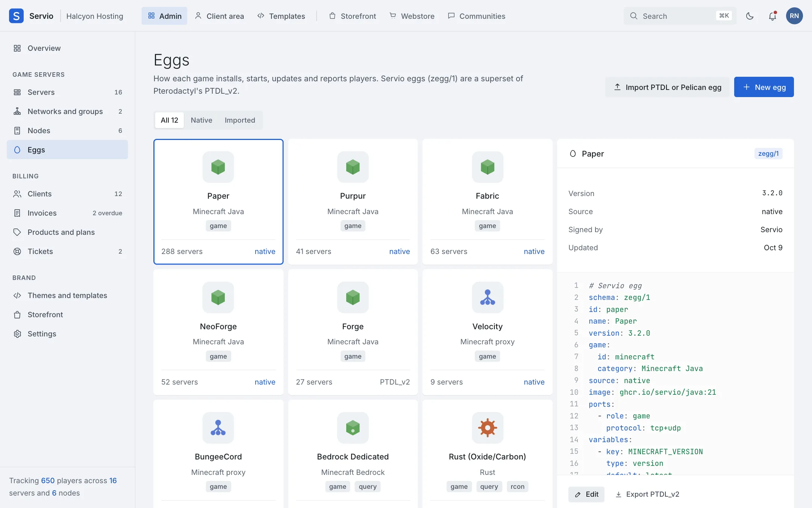Image resolution: width=812 pixels, height=508 pixels.
Task: Open Nodes in the sidebar
Action: point(67,131)
